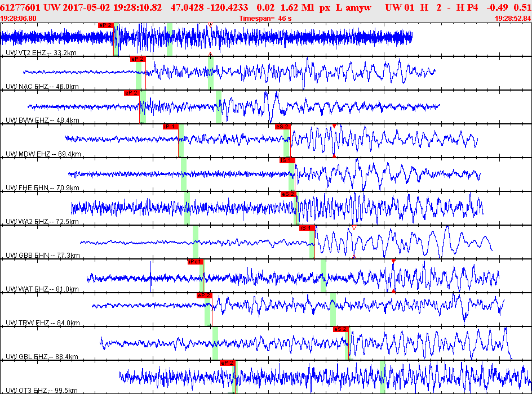Click filled red amplitude triangle on MDW trace
The height and width of the screenshot is (394, 532).
click(334, 126)
